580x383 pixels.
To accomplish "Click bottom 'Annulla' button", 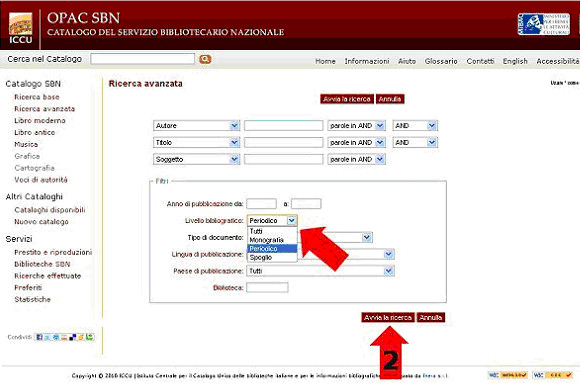I will point(431,318).
